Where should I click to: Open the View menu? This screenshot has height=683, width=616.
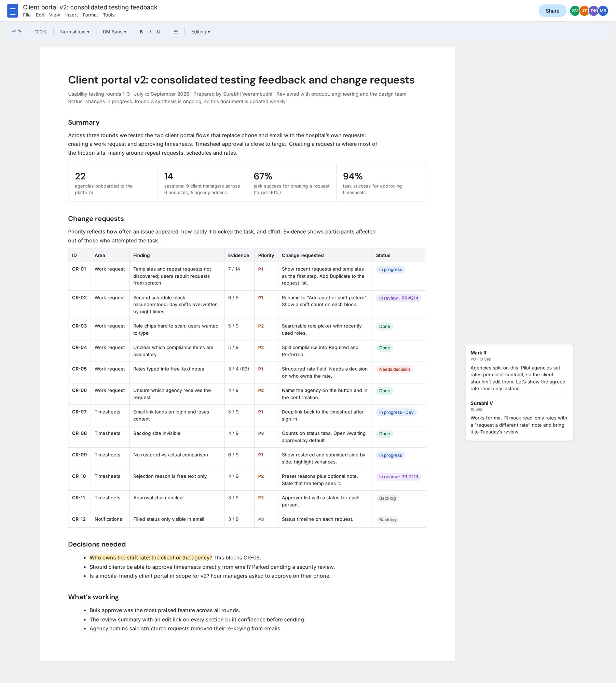coord(54,15)
